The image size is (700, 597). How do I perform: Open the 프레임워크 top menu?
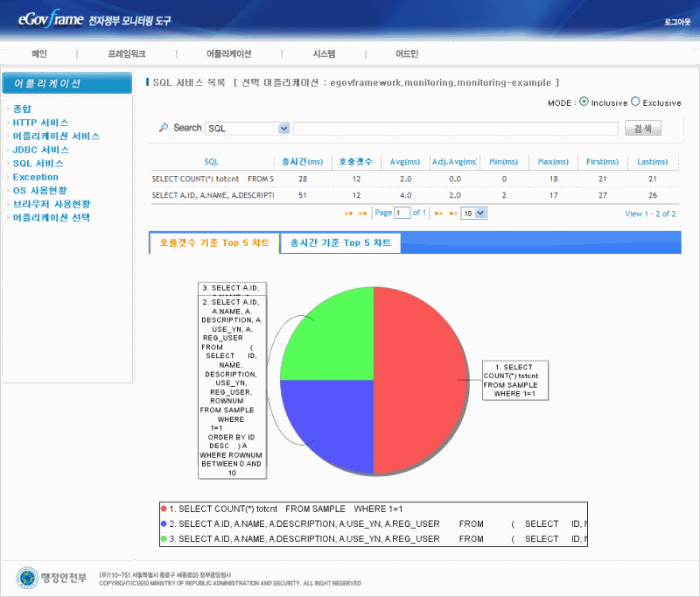click(x=127, y=54)
